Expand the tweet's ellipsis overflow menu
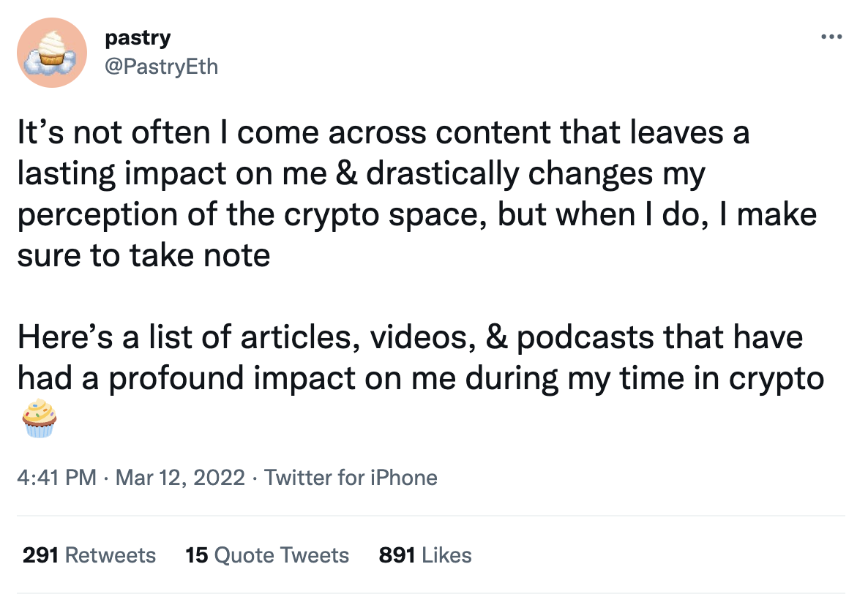Image resolution: width=868 pixels, height=594 pixels. pyautogui.click(x=831, y=37)
